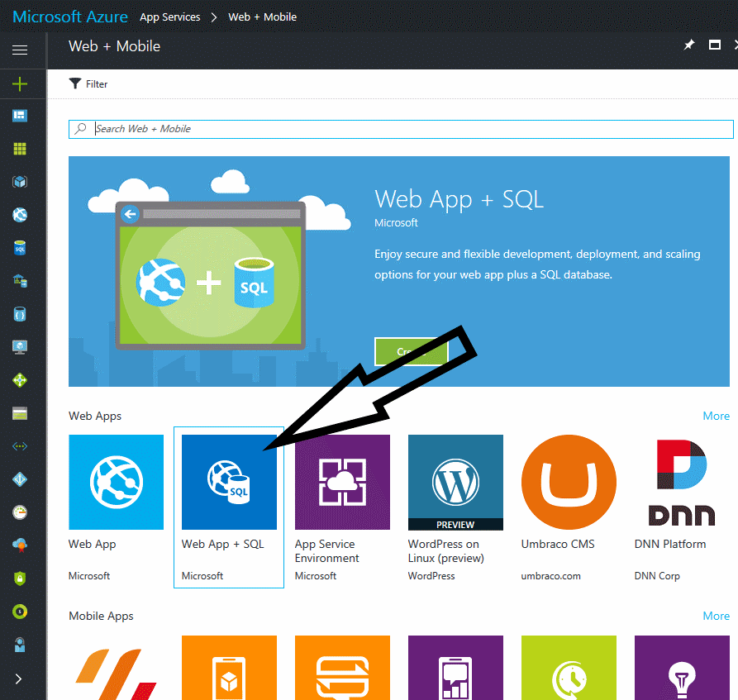The image size is (738, 700).
Task: Open the purple phone chart mobile tile
Action: point(455,668)
